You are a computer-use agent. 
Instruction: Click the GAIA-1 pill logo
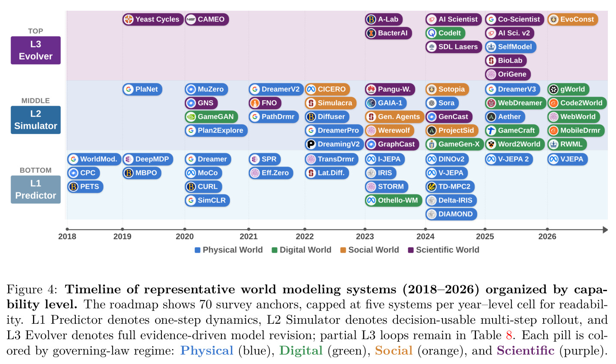point(371,103)
